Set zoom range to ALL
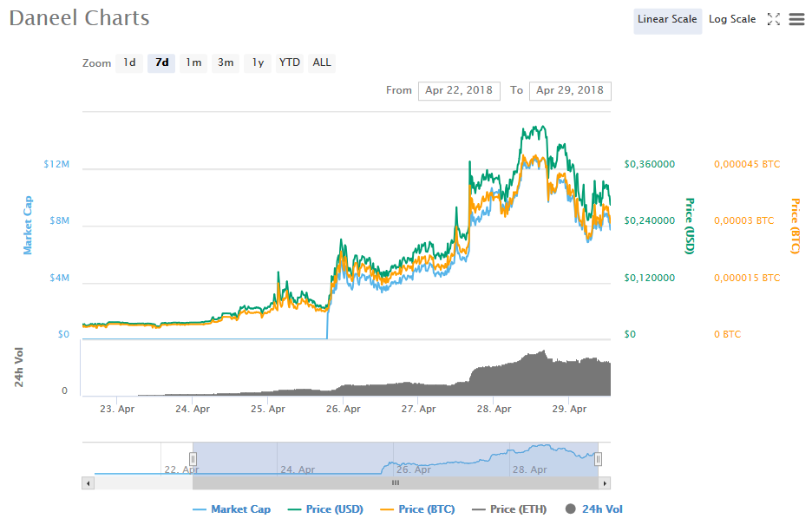This screenshot has height=525, width=812. pyautogui.click(x=322, y=62)
